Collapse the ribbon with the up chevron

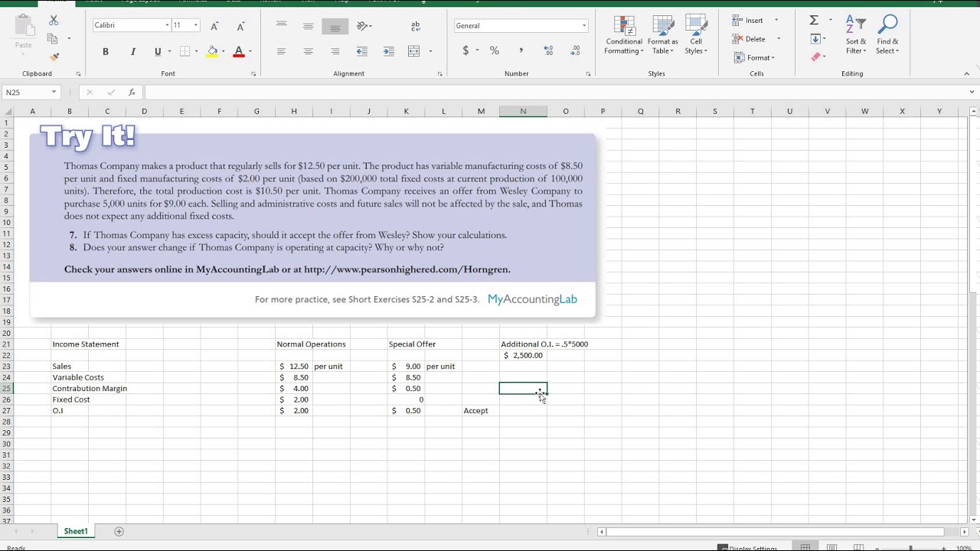[968, 73]
